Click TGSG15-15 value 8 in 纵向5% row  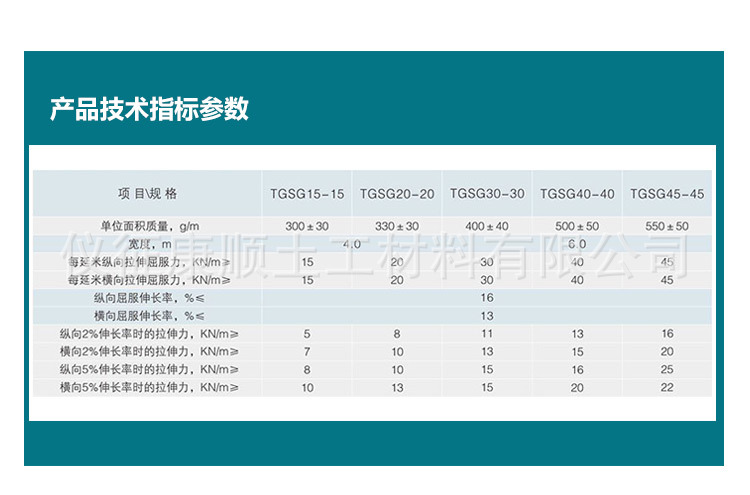[x=307, y=370]
